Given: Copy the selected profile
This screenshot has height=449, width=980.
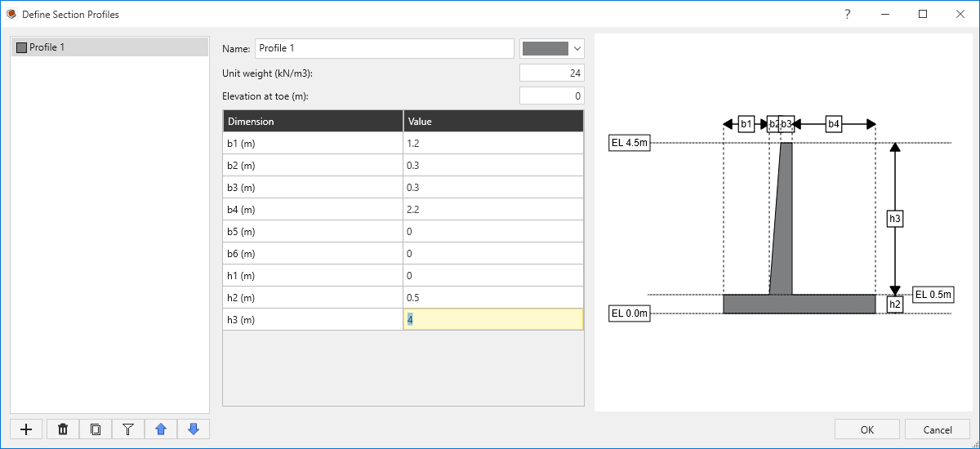Looking at the screenshot, I should 96,429.
